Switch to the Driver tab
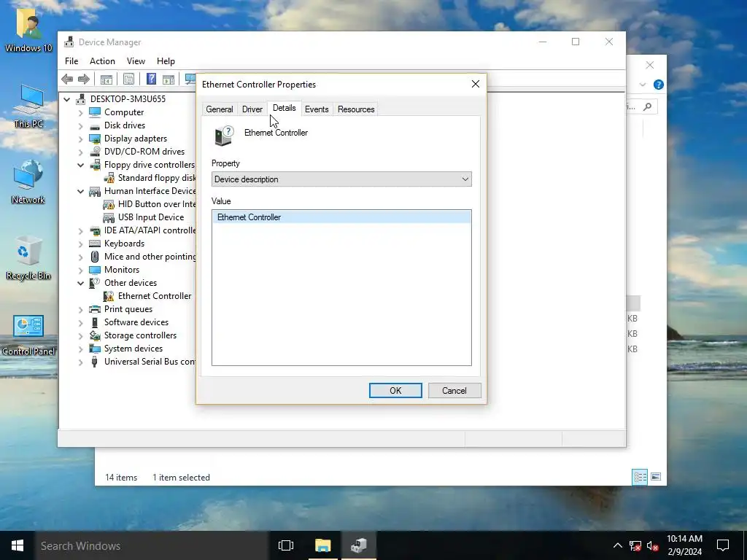This screenshot has width=747, height=560. [252, 109]
